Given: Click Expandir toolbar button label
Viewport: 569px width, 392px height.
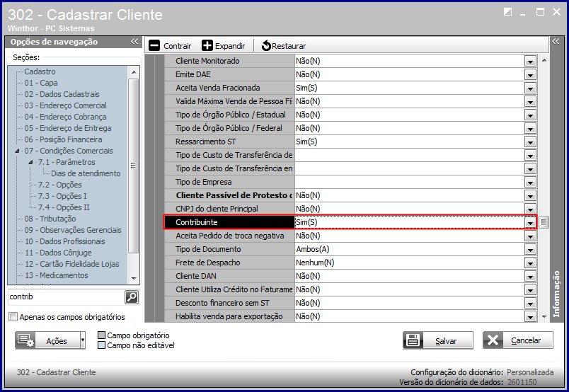Looking at the screenshot, I should [230, 46].
